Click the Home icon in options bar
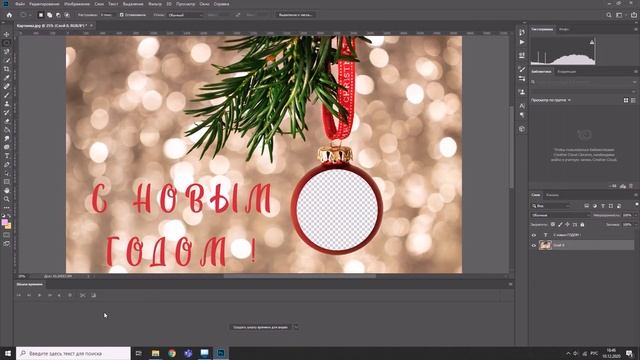 pos(9,15)
